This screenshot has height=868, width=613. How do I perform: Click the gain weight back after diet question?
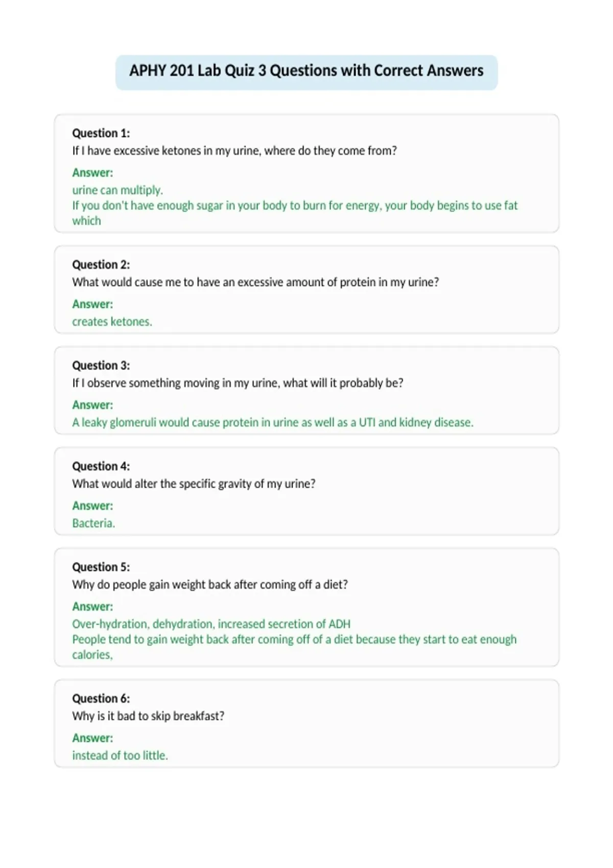click(210, 585)
